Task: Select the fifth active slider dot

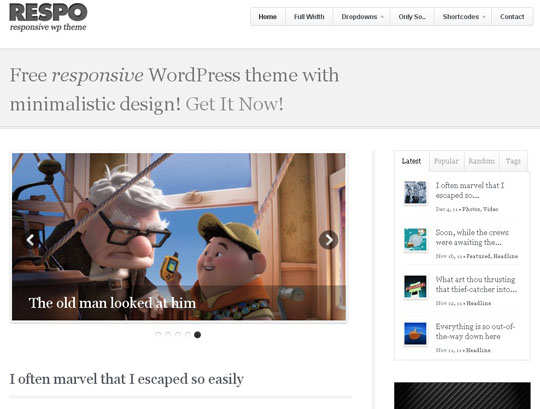Action: 197,334
